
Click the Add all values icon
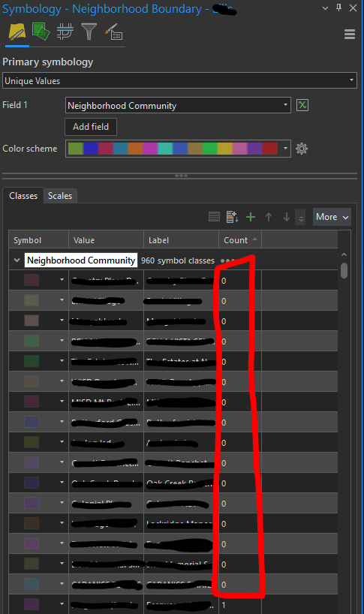(232, 216)
